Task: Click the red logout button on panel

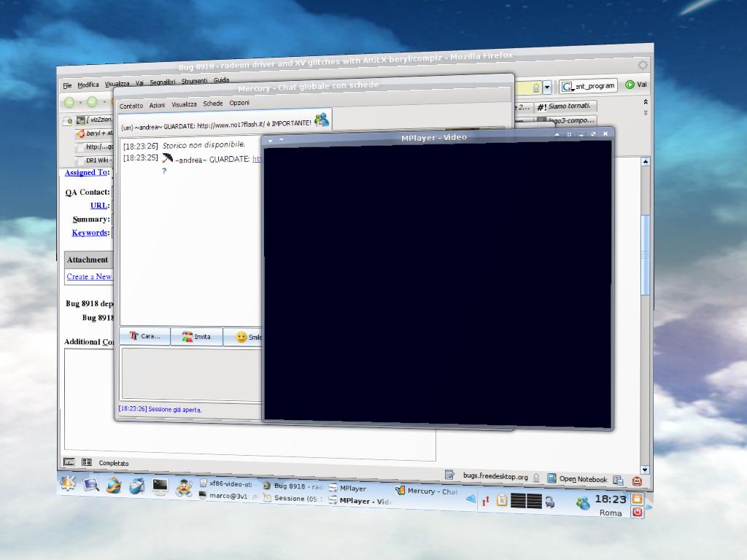Action: coord(637,512)
